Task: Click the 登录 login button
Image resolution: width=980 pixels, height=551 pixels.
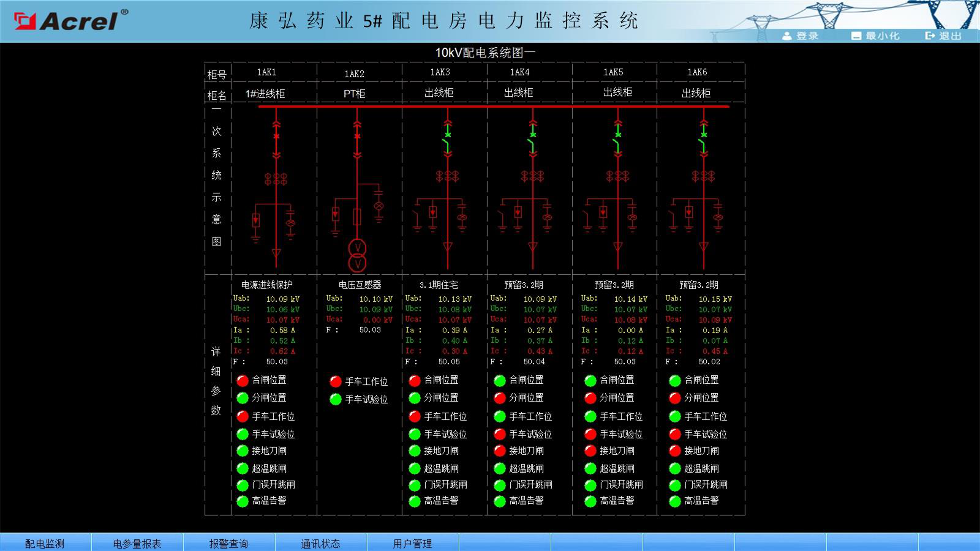Action: (801, 36)
